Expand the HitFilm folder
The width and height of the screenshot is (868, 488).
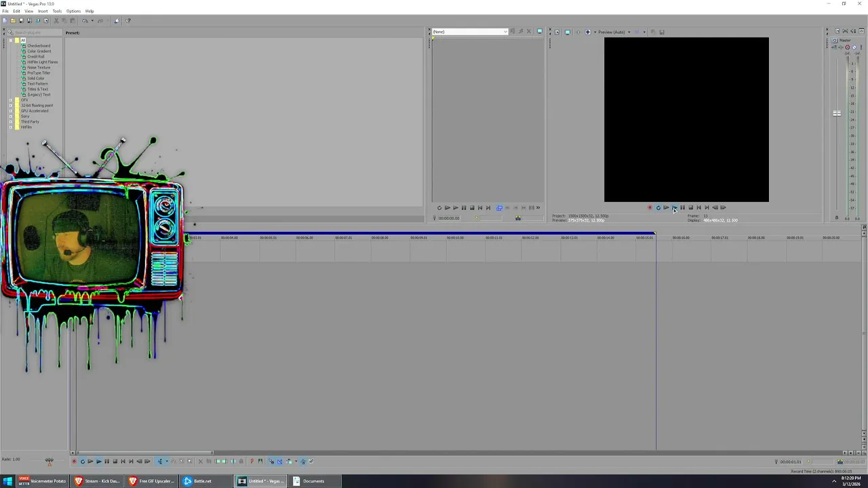click(11, 127)
